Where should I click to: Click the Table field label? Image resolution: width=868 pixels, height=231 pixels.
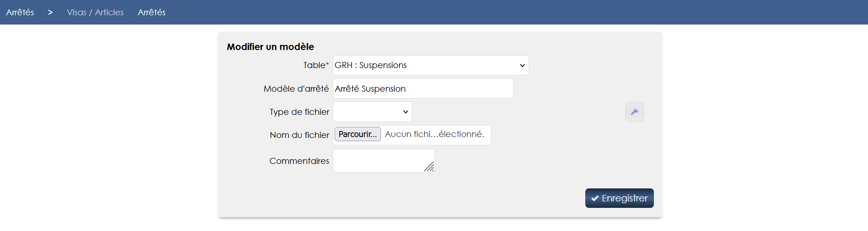coord(316,65)
